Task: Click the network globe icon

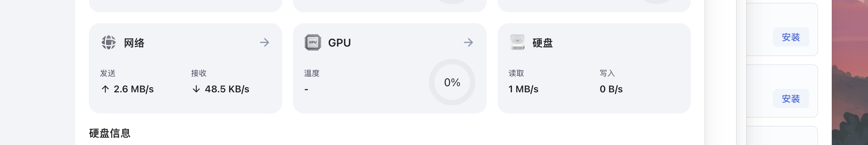Action: [108, 42]
